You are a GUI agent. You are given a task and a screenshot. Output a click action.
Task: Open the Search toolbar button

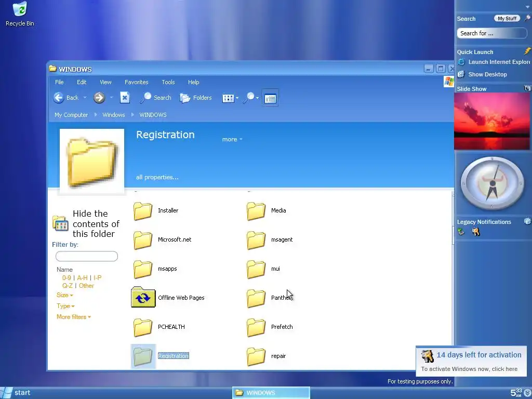click(x=156, y=98)
